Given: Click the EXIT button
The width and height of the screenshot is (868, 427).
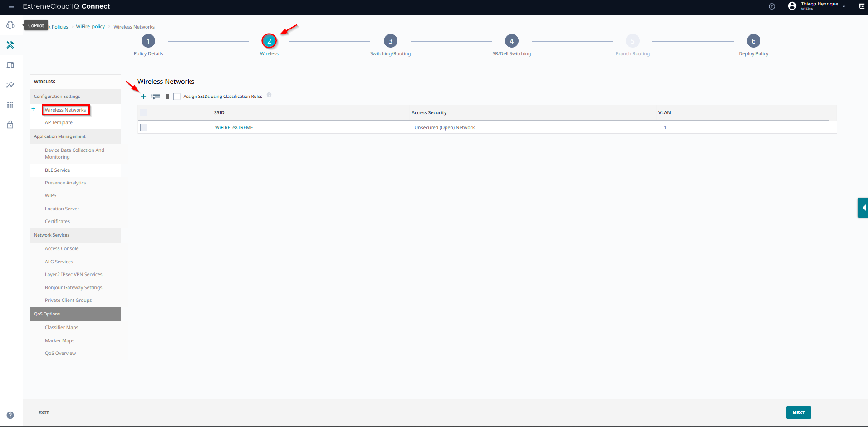Looking at the screenshot, I should (44, 413).
